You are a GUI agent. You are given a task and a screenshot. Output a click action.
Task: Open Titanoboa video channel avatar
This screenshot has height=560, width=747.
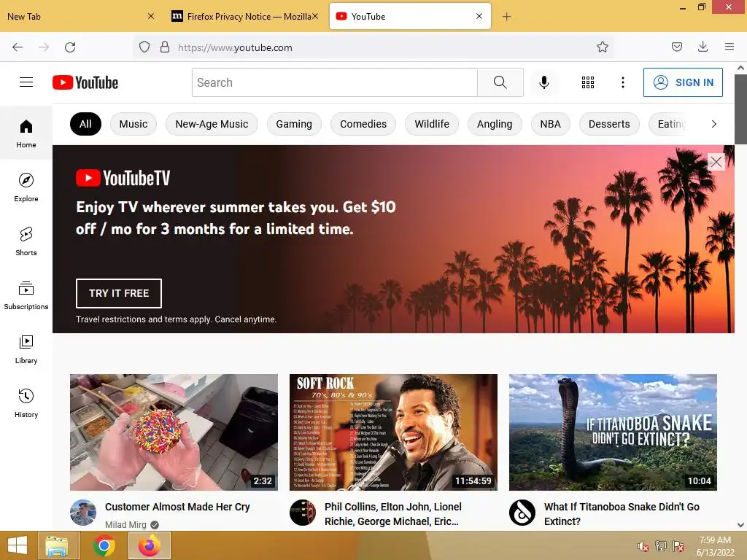pyautogui.click(x=522, y=513)
